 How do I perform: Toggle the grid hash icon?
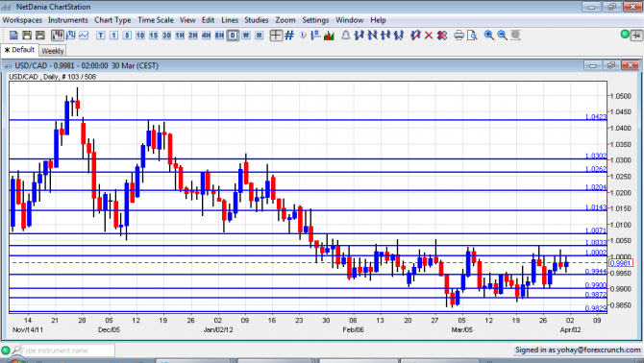(289, 36)
